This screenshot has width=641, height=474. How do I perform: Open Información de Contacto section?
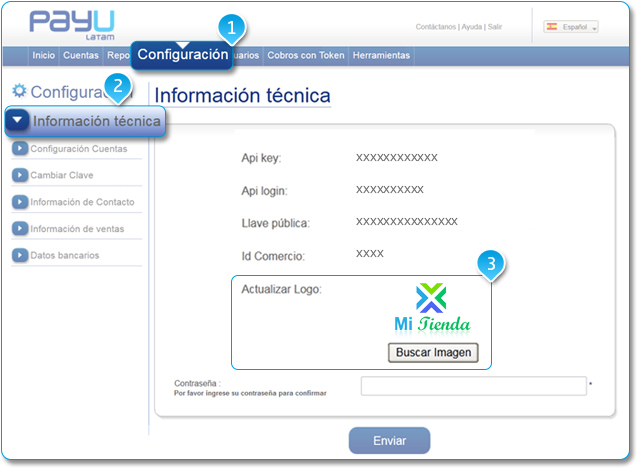coord(82,202)
